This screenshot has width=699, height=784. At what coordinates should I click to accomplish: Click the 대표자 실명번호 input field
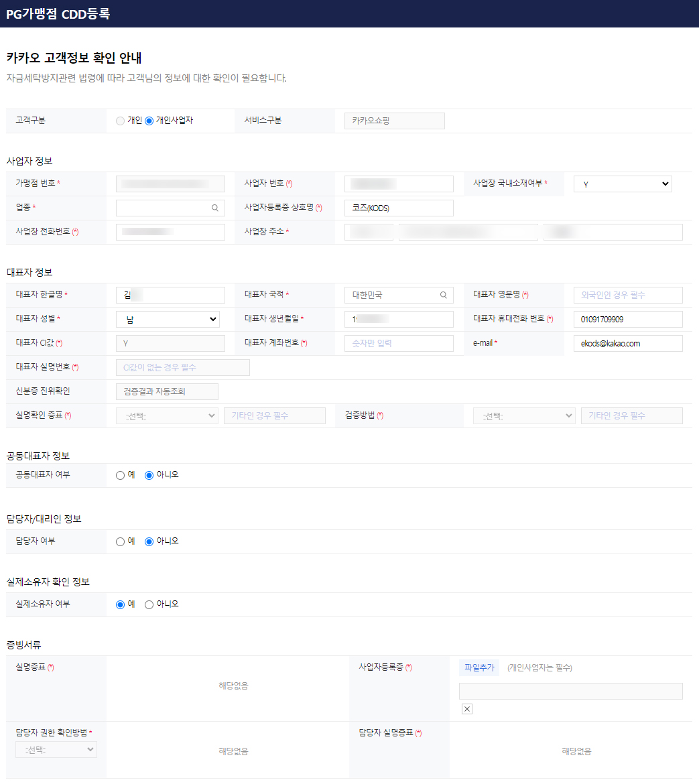183,367
